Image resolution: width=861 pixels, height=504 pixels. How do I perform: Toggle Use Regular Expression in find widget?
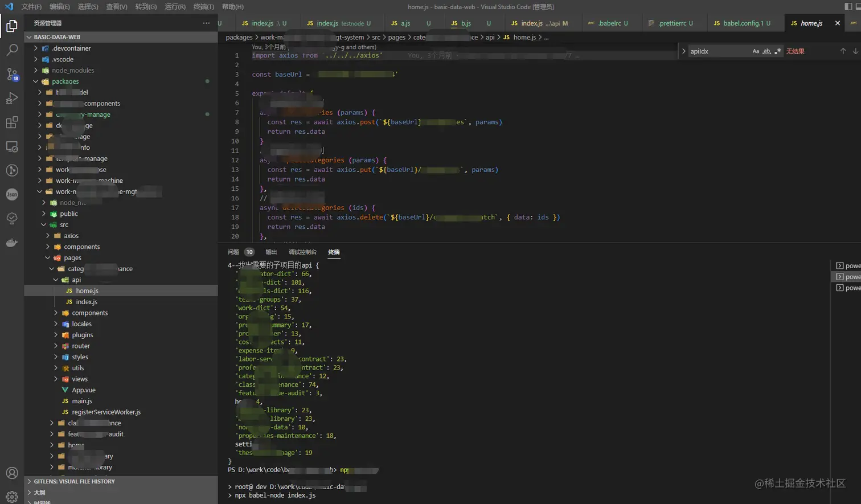click(x=778, y=51)
